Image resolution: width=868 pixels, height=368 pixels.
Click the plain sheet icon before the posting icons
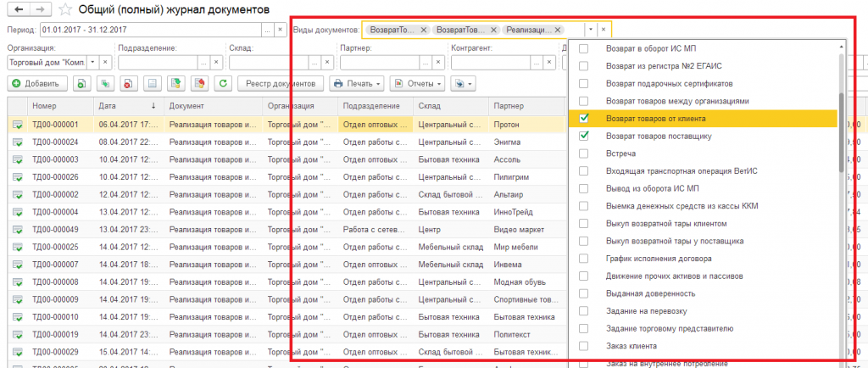point(152,84)
